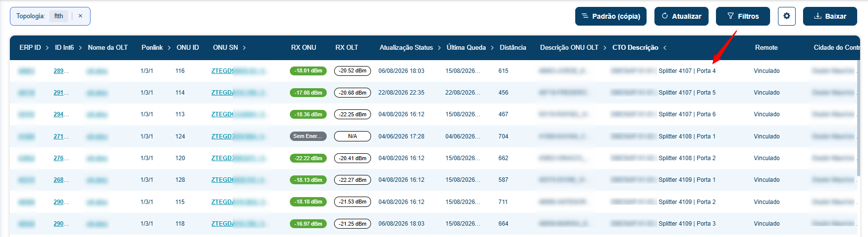The height and width of the screenshot is (237, 868).
Task: Click the -22.22 dBm RX ONU badge
Action: [x=308, y=158]
